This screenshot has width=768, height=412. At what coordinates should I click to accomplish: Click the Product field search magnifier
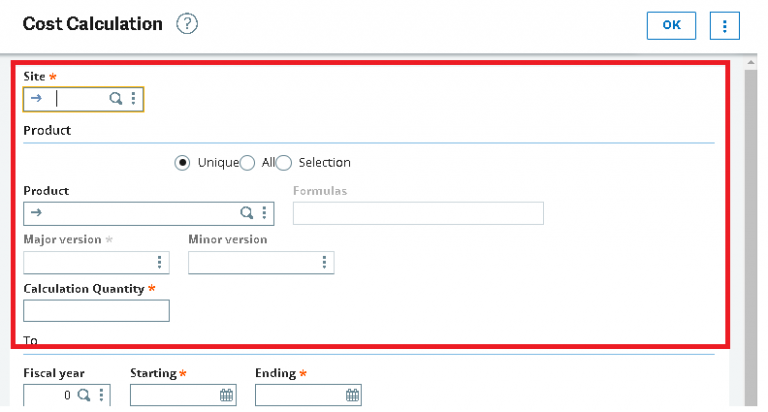pos(247,213)
